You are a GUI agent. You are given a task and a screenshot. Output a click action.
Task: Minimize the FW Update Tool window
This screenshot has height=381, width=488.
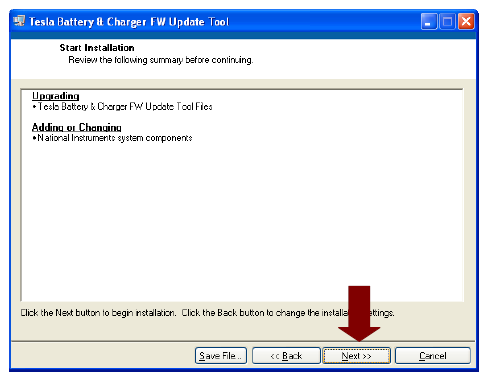(x=429, y=22)
